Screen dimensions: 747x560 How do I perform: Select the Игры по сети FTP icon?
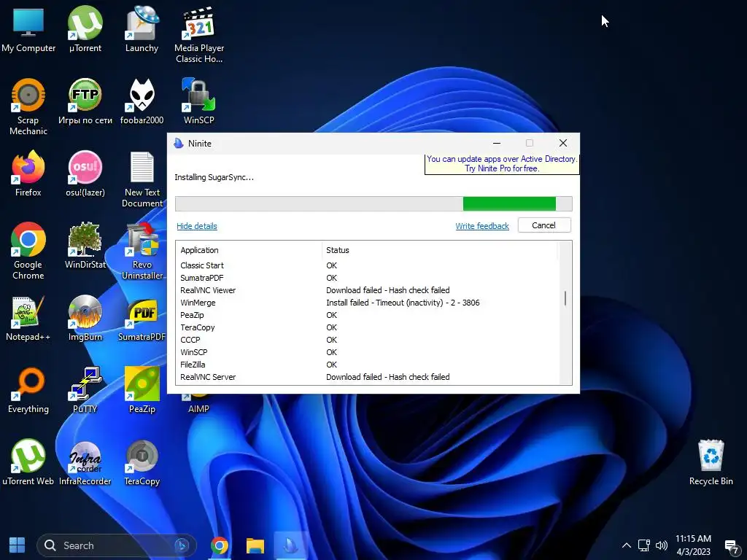85,102
